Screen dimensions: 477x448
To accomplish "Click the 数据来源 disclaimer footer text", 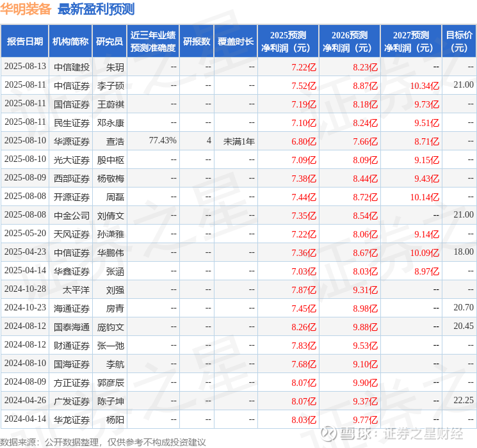I will click(x=103, y=442).
